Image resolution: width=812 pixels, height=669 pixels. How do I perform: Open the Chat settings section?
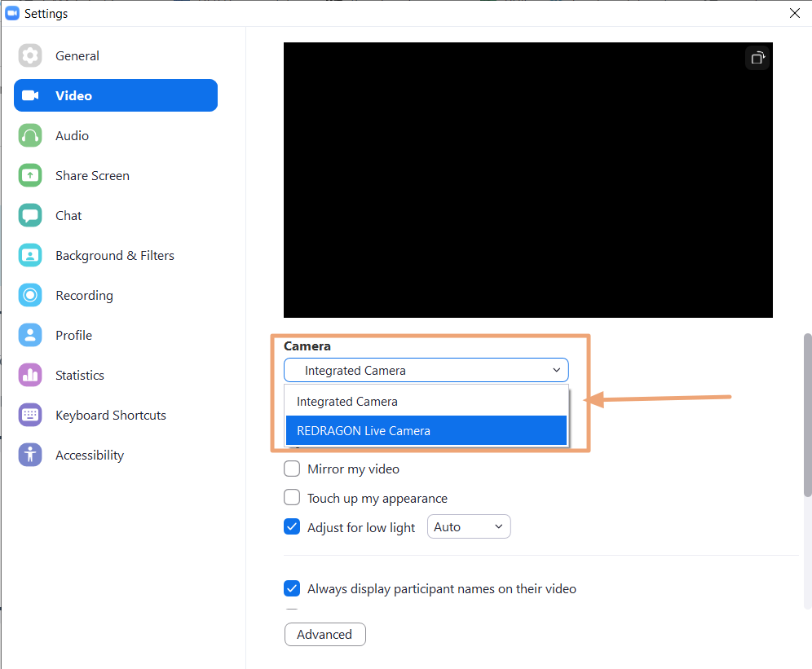coord(68,215)
